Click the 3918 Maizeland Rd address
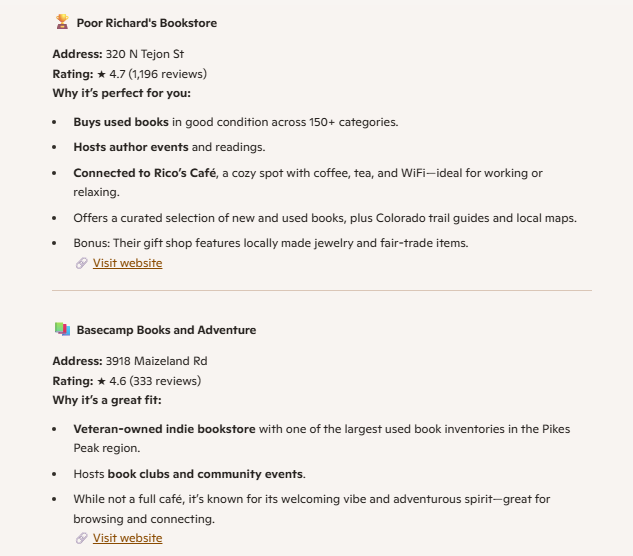Screen dimensions: 633x556 156,361
